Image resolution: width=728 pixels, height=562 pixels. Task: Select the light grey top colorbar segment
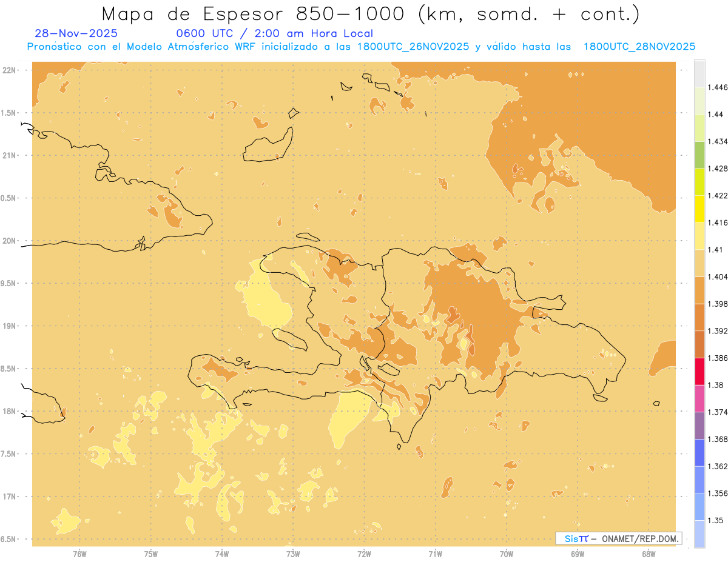[x=699, y=73]
